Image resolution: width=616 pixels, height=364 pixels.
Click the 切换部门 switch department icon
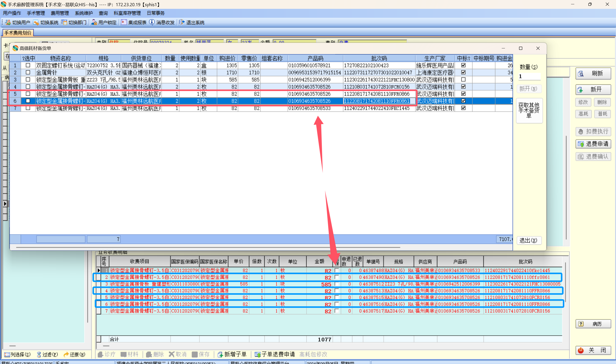tap(64, 22)
